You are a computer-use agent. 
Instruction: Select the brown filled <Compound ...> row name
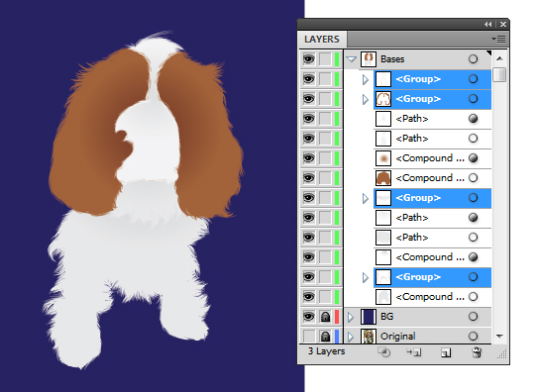click(430, 178)
